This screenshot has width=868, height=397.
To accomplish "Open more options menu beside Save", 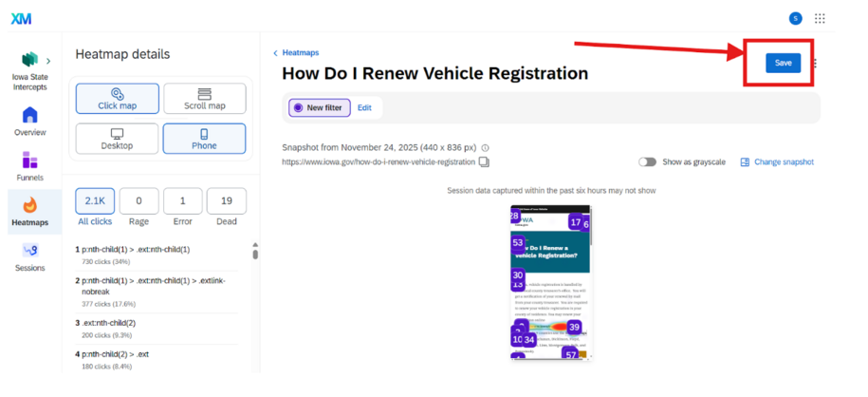I will pyautogui.click(x=816, y=64).
